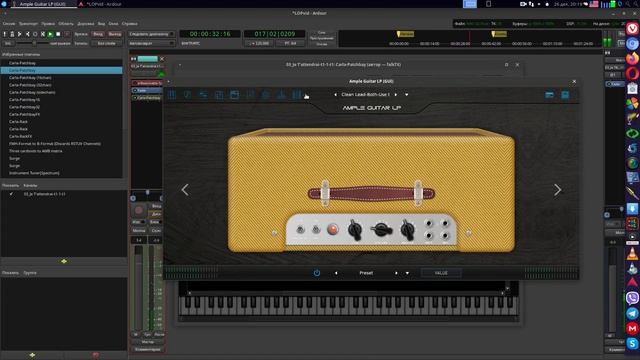Open Telegram from the right dock
This screenshot has height=360, width=640.
[x=632, y=313]
